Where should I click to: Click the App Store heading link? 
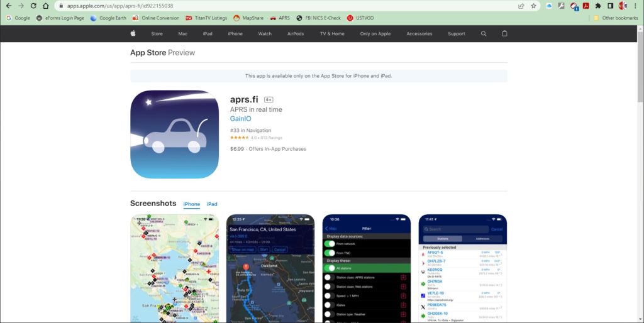148,53
